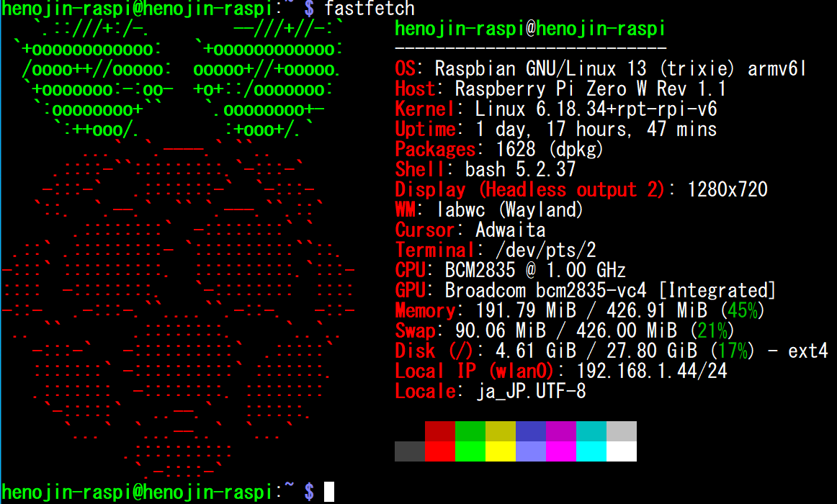Click the light blue color block
Screen dimensions: 837x504
coord(531,451)
